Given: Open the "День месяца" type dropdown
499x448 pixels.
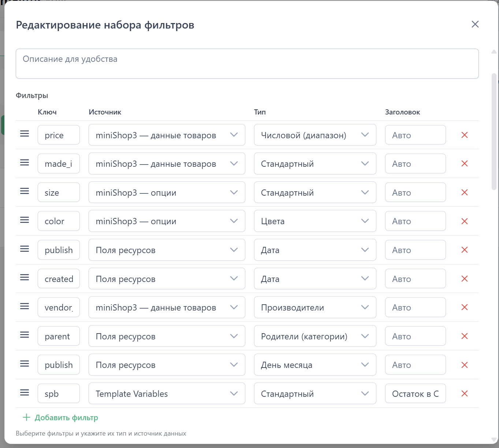Looking at the screenshot, I should tap(315, 365).
